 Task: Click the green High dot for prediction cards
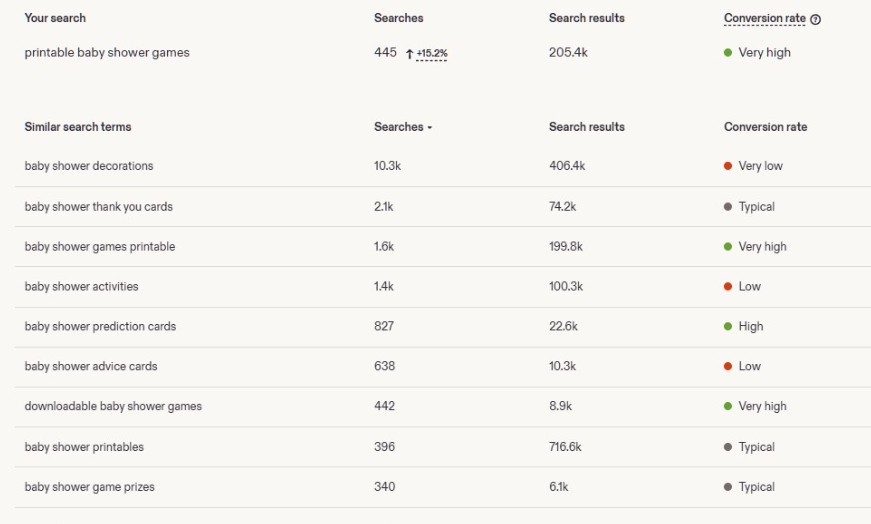pos(728,326)
